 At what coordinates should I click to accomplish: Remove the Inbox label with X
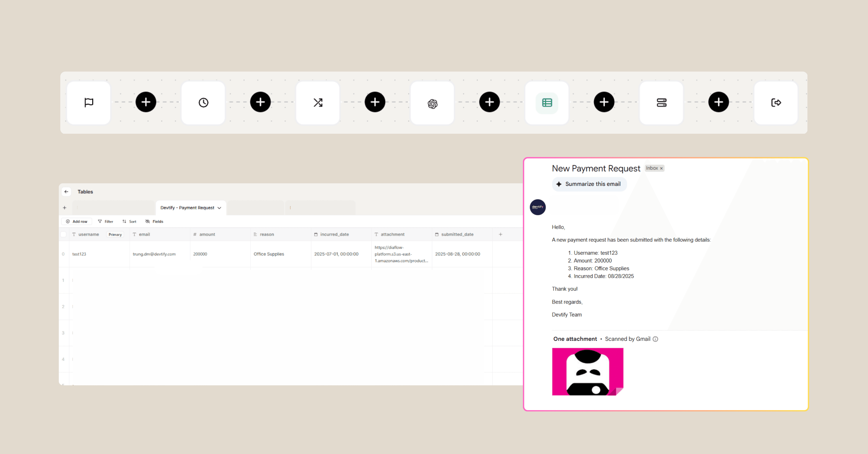coord(661,168)
